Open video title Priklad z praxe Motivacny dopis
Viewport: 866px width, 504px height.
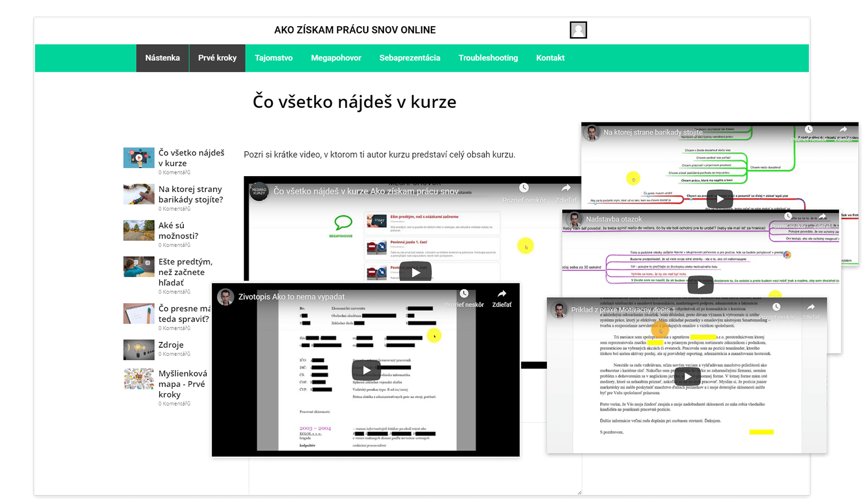(x=623, y=310)
